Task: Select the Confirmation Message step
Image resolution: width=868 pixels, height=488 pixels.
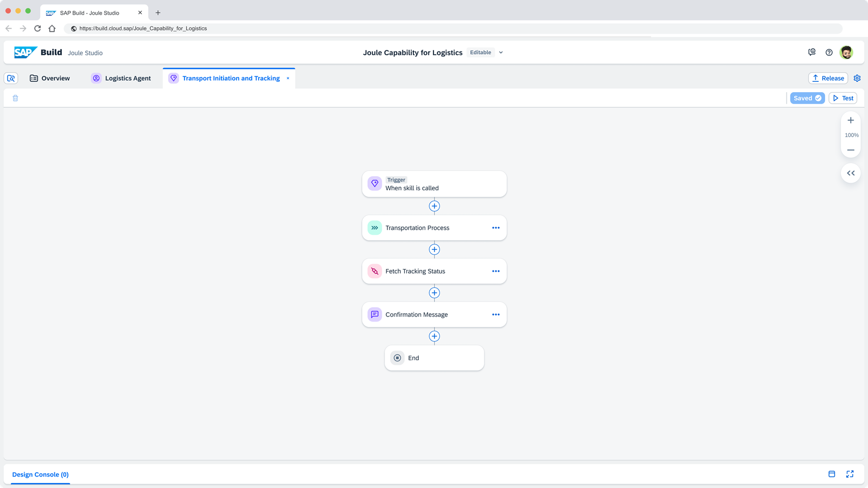Action: 435,314
